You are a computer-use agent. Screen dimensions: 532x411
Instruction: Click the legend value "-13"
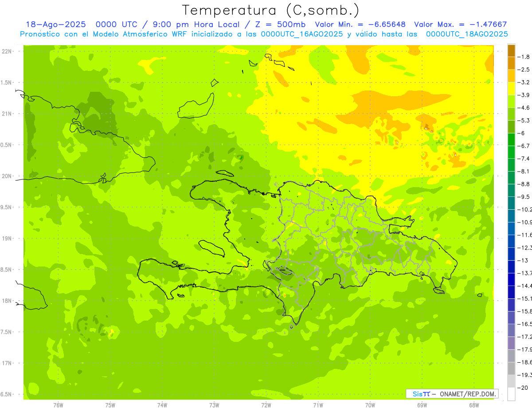tap(523, 260)
